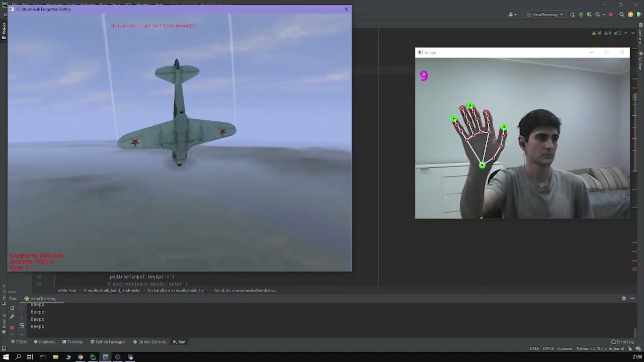Image resolution: width=644 pixels, height=362 pixels.
Task: Switch the Python 3.8 interpreter in status bar
Action: [601, 348]
